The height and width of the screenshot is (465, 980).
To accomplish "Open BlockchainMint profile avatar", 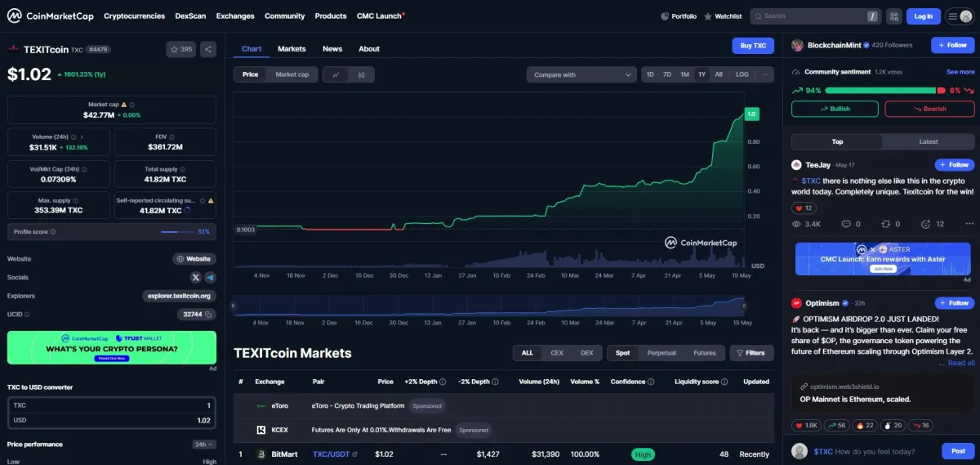I will [x=798, y=46].
